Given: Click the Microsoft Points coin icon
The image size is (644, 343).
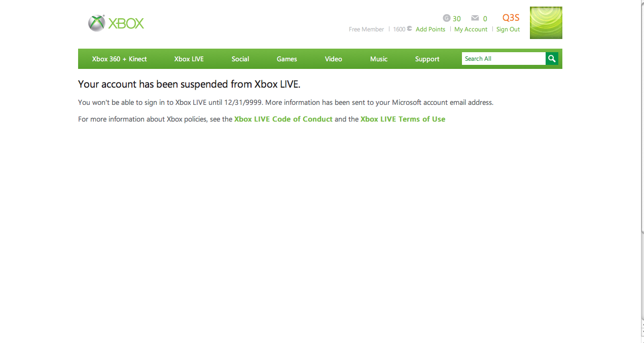Looking at the screenshot, I should (410, 29).
